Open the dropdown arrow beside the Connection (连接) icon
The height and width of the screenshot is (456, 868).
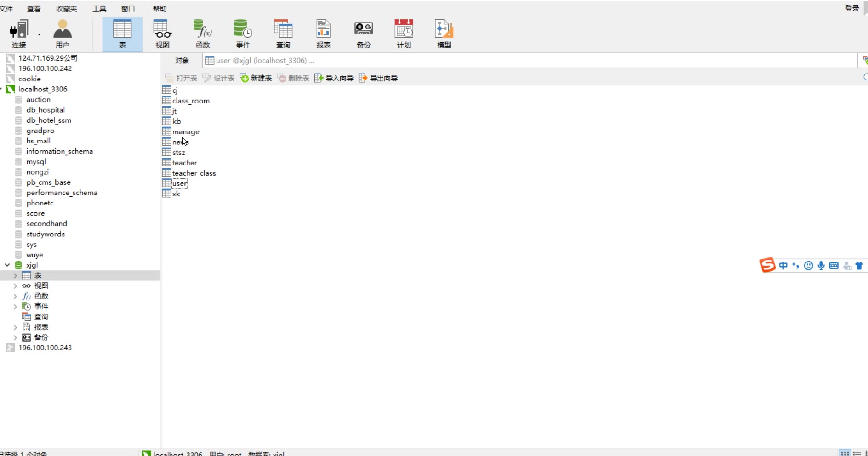(39, 34)
